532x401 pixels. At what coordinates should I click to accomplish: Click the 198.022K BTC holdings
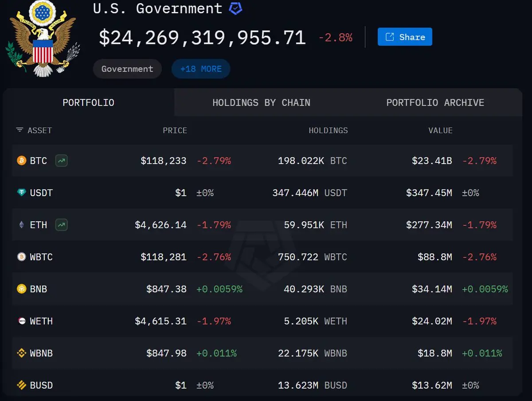tap(313, 161)
